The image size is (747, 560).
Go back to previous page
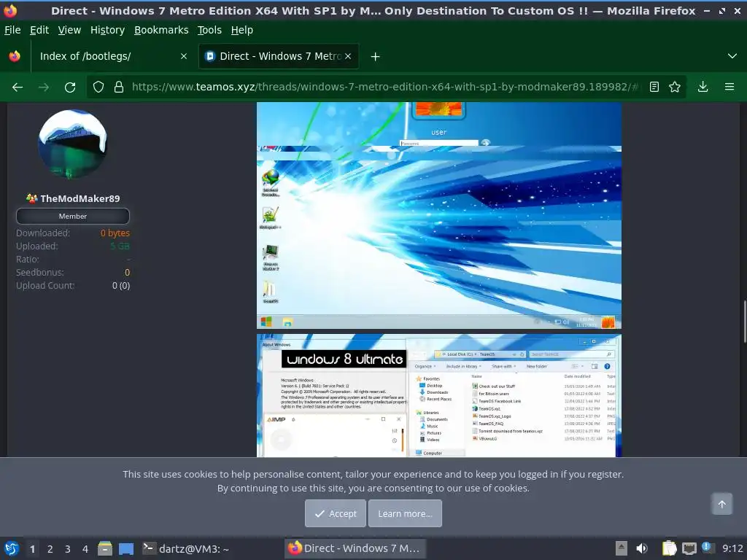18,87
